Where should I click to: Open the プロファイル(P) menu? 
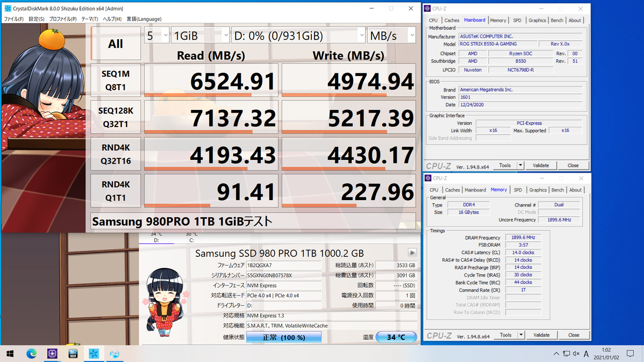click(63, 19)
